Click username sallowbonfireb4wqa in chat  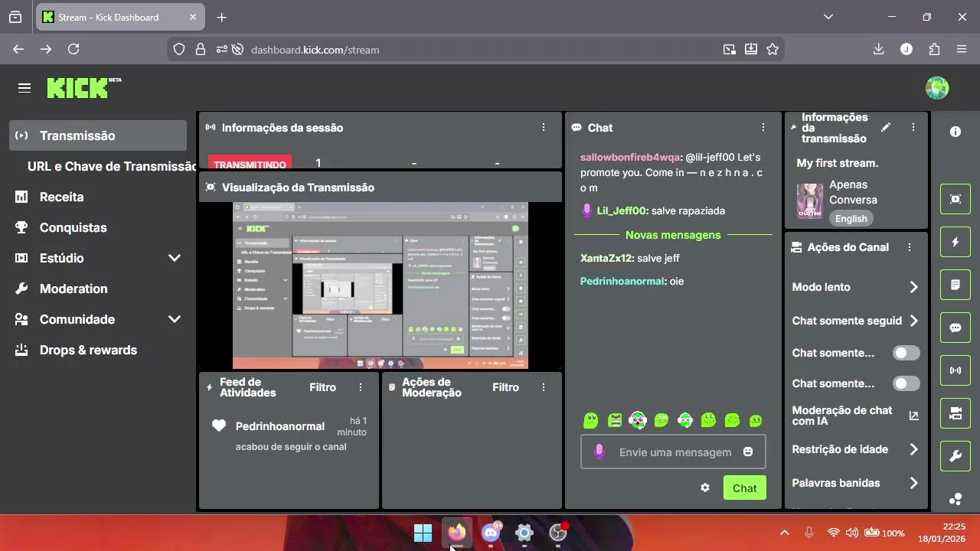click(x=629, y=157)
